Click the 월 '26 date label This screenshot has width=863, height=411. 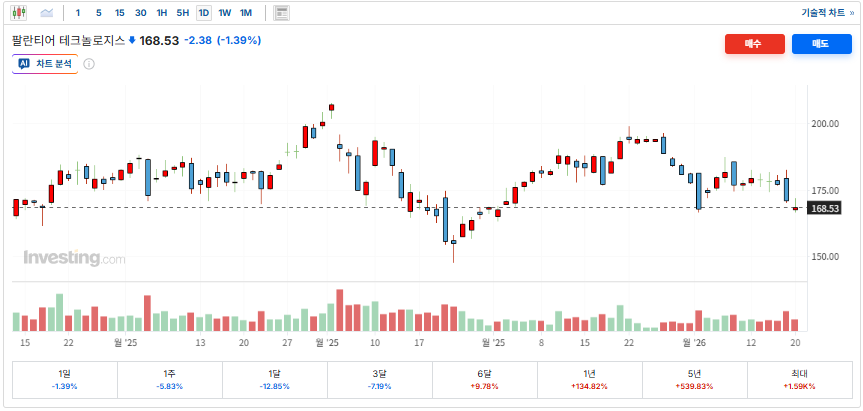pyautogui.click(x=694, y=342)
